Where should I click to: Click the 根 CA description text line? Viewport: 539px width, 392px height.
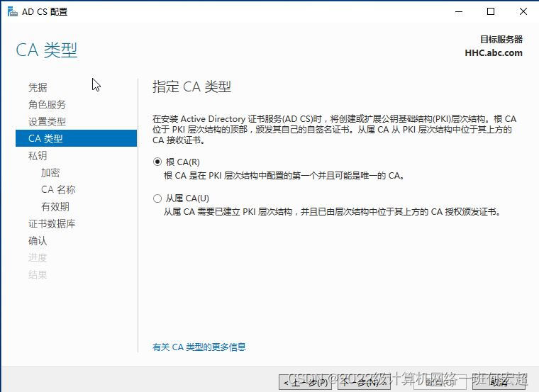(x=284, y=176)
